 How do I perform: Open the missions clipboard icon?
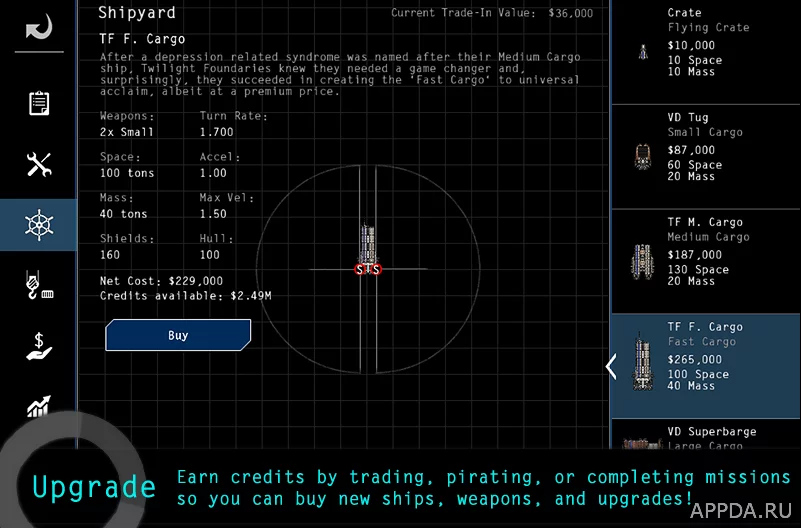click(39, 104)
